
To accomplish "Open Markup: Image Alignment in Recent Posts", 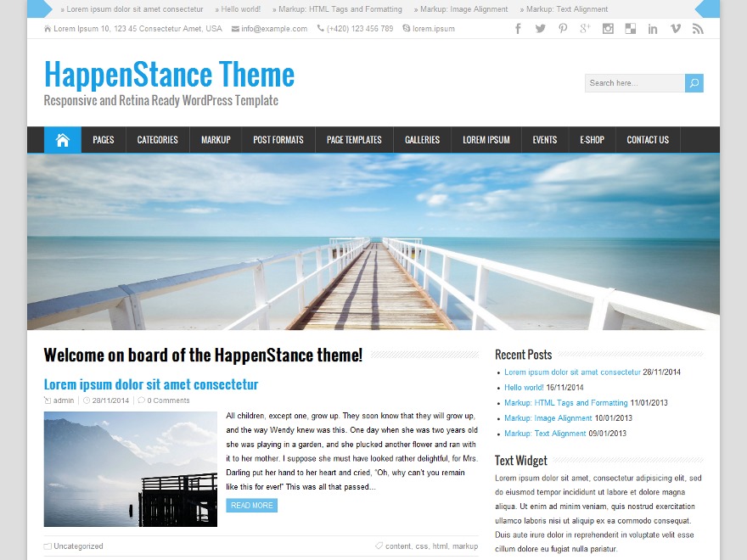I will [x=548, y=418].
